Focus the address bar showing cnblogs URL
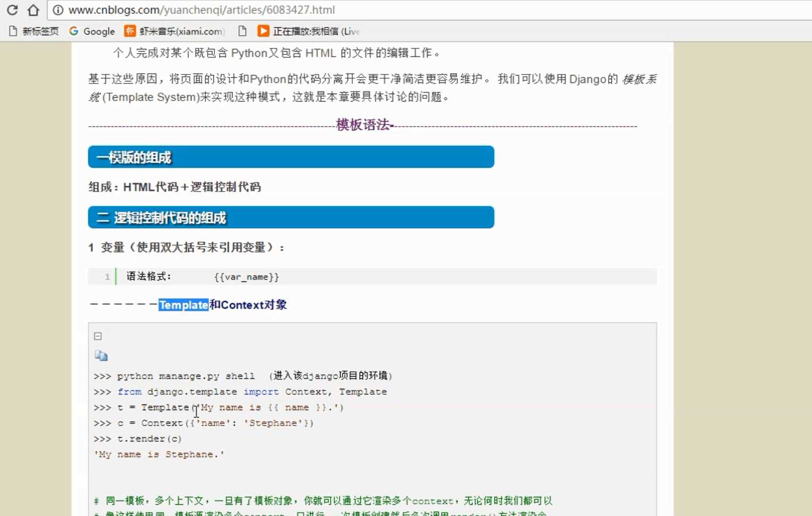Viewport: 812px width, 516px height. 430,10
